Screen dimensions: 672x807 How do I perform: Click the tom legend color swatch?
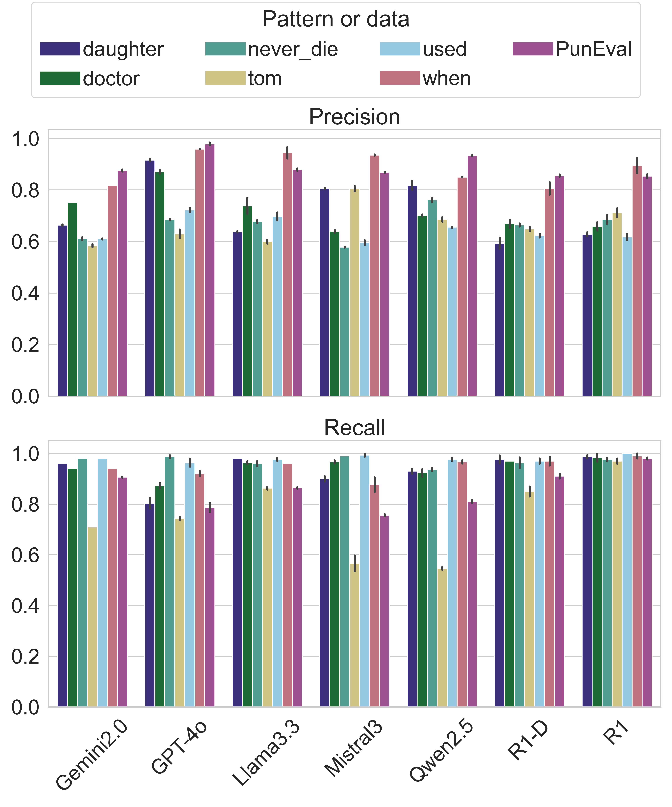(225, 78)
